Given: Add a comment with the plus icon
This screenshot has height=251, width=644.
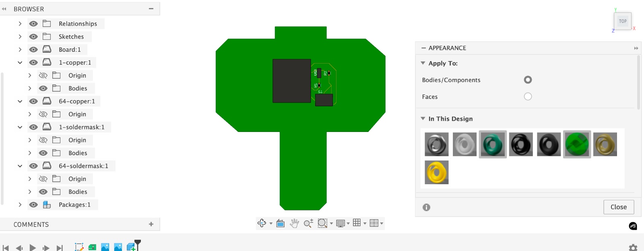Looking at the screenshot, I should coord(151,224).
